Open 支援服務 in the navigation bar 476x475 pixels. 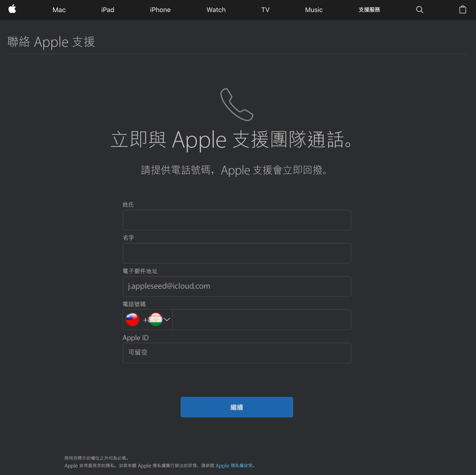[369, 10]
